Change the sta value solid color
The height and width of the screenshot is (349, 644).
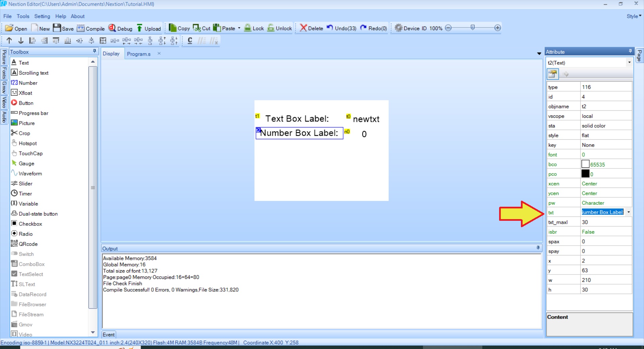(x=606, y=126)
